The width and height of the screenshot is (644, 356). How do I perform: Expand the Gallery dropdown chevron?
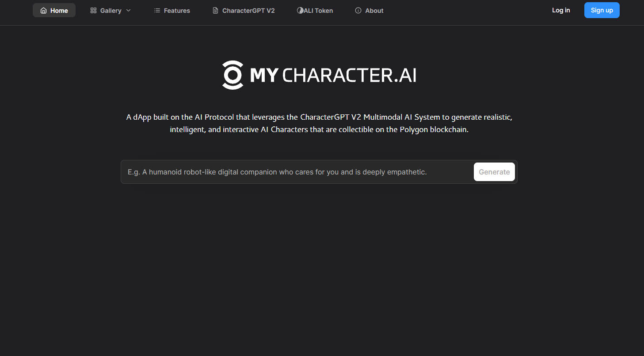point(128,10)
